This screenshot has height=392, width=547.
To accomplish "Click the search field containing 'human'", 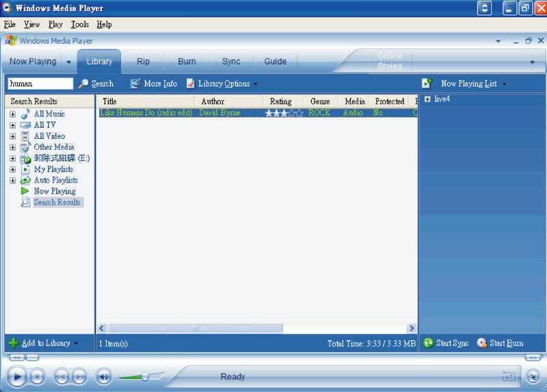I will 40,83.
